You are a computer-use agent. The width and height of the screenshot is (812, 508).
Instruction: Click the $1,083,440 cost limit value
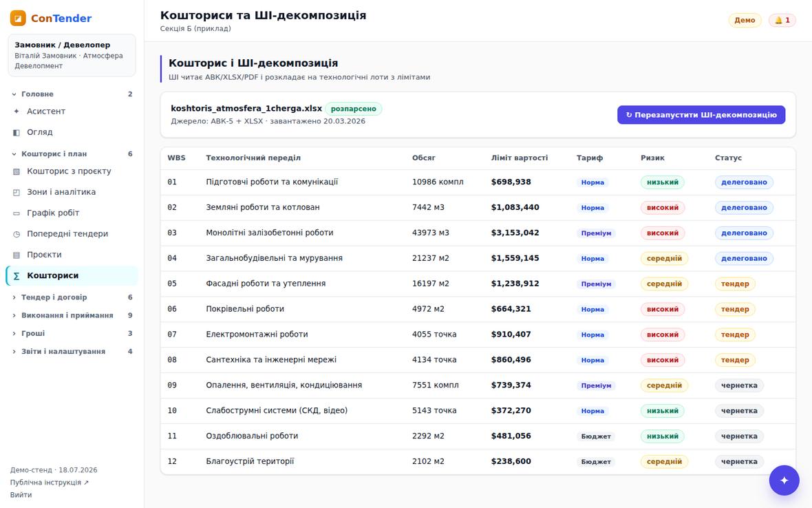tap(515, 208)
